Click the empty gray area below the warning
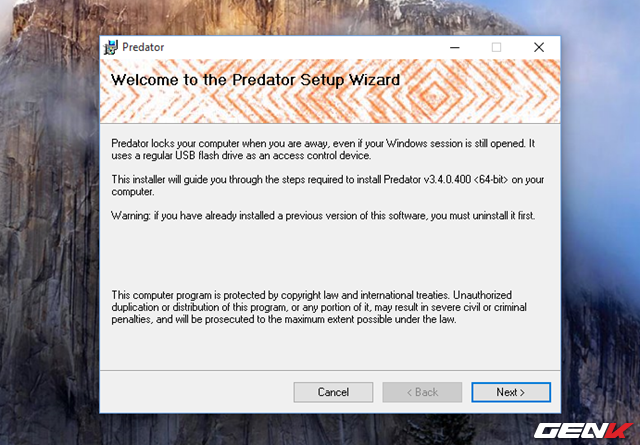Viewport: 640px width, 445px height. (x=320, y=255)
